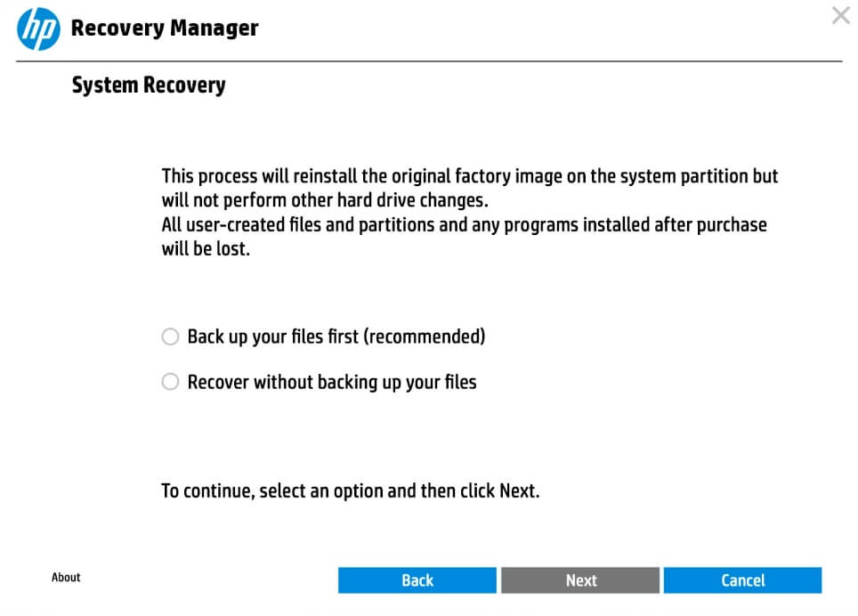Click the hp letters inside the blue circle
The height and width of the screenshot is (616, 858).
coord(39,28)
